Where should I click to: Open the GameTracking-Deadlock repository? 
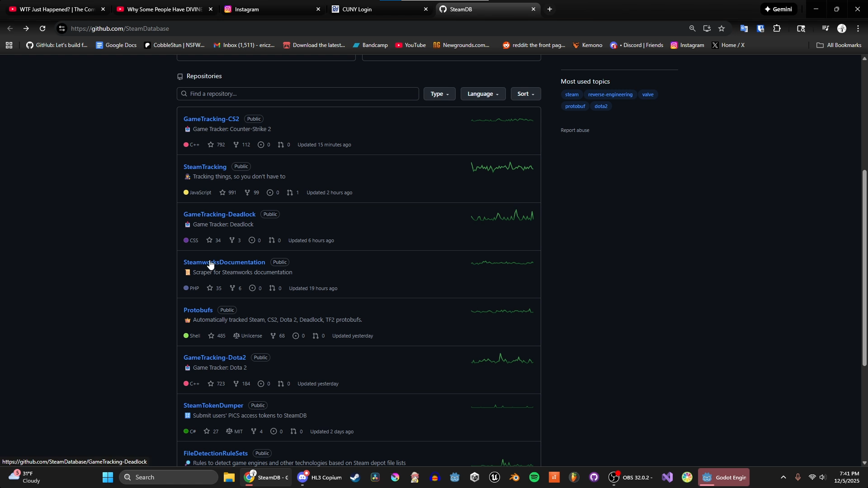pos(219,214)
